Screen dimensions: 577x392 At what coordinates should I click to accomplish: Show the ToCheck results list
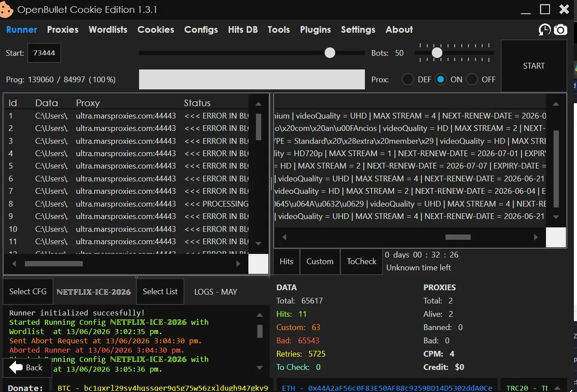click(361, 261)
